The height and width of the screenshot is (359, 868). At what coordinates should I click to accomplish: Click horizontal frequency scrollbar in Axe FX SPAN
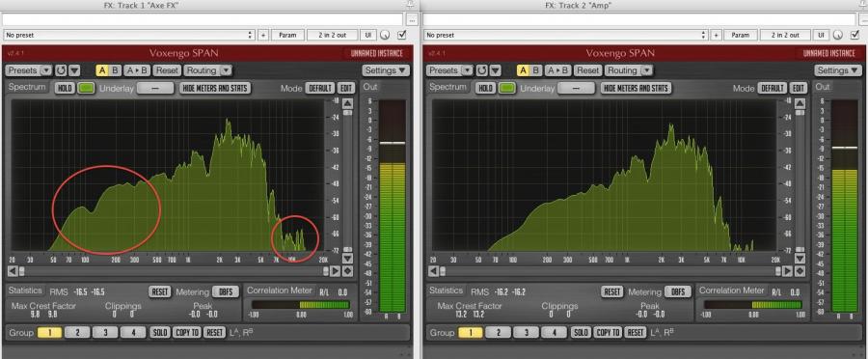[x=174, y=271]
